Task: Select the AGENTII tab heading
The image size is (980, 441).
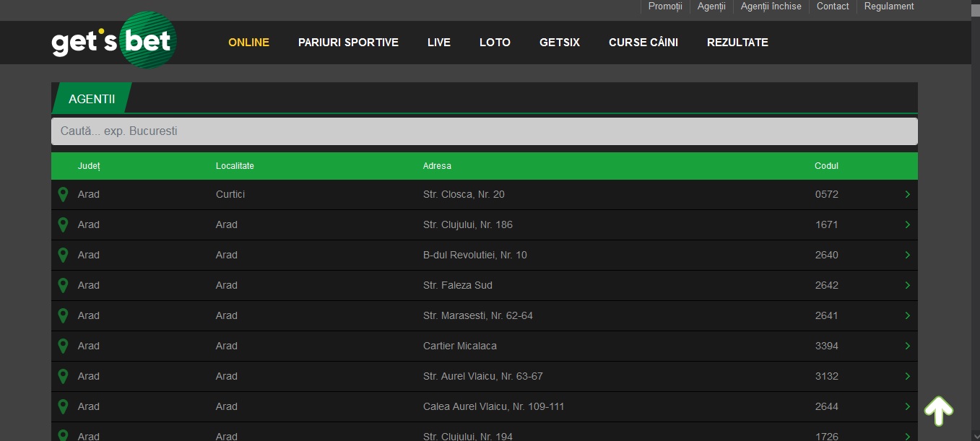Action: (92, 99)
